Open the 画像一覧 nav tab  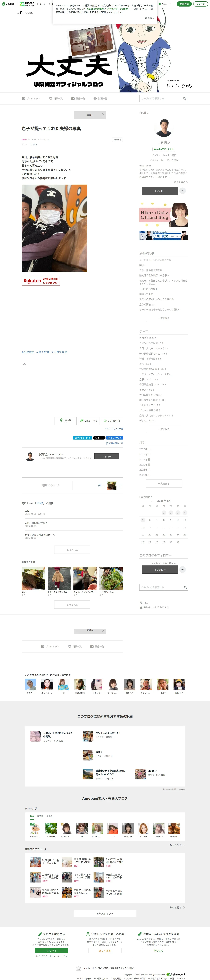tap(78, 98)
